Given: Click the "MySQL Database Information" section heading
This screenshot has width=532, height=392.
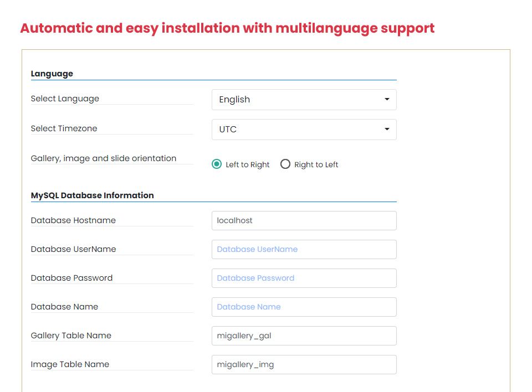Looking at the screenshot, I should (92, 195).
